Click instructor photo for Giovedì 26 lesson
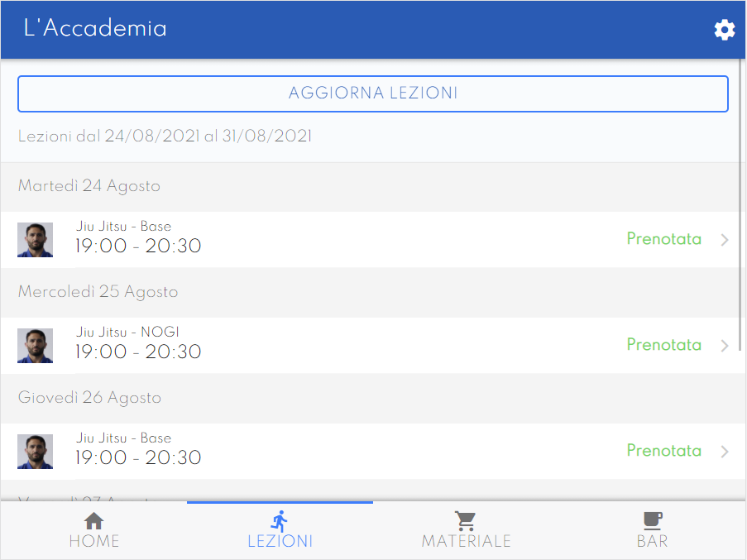 tap(36, 452)
